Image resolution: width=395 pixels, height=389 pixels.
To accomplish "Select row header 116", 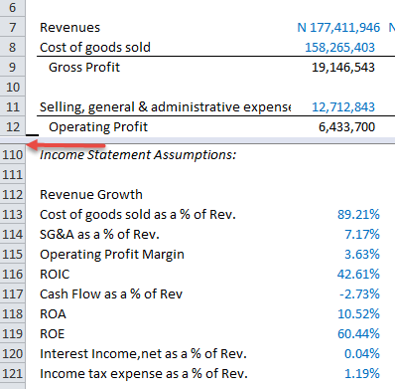I will [x=12, y=274].
